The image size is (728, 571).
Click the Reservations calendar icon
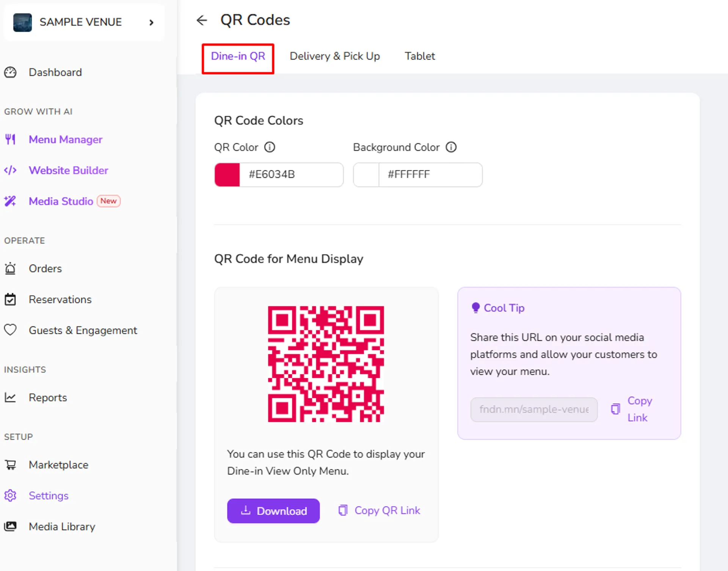click(x=10, y=299)
